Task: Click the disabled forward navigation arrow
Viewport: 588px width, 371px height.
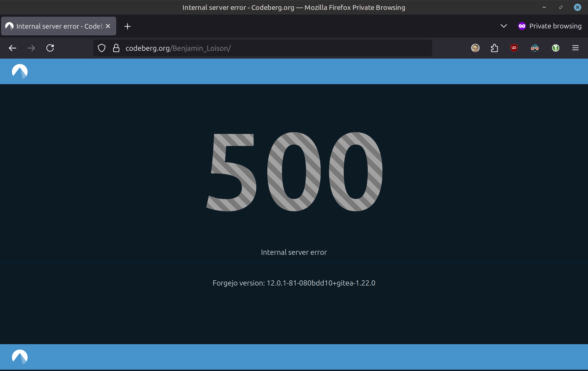Action: pyautogui.click(x=31, y=48)
